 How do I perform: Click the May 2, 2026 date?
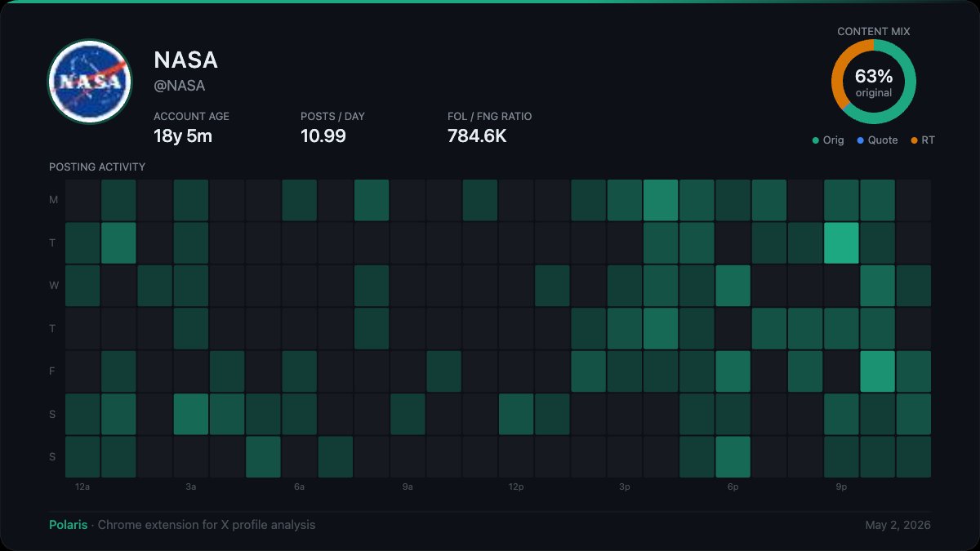898,525
